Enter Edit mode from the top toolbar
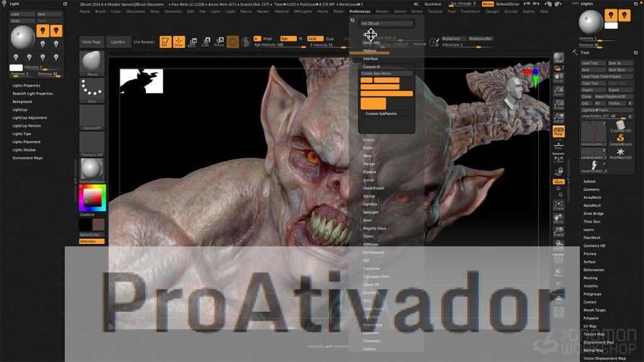This screenshot has height=362, width=644. pyautogui.click(x=165, y=42)
